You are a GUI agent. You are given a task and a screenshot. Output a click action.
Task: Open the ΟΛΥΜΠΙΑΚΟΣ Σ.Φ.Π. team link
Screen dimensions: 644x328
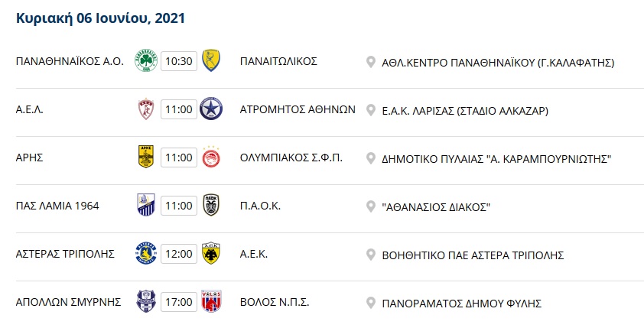291,158
